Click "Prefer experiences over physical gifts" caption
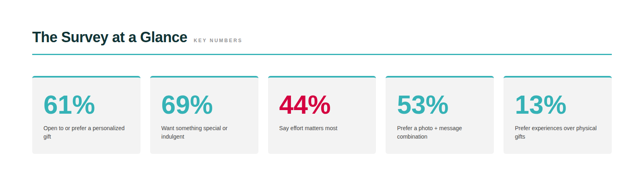Screen dimensions: 644x186 click(x=555, y=132)
